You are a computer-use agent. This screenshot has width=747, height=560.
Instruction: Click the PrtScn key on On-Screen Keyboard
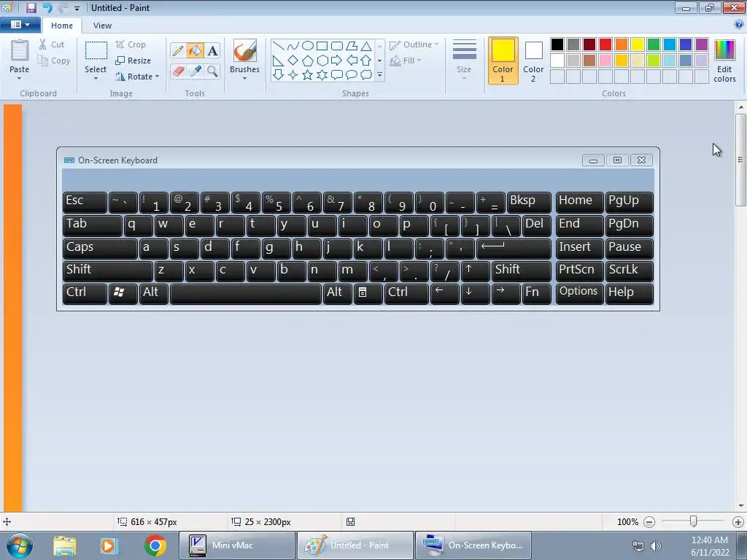click(579, 271)
